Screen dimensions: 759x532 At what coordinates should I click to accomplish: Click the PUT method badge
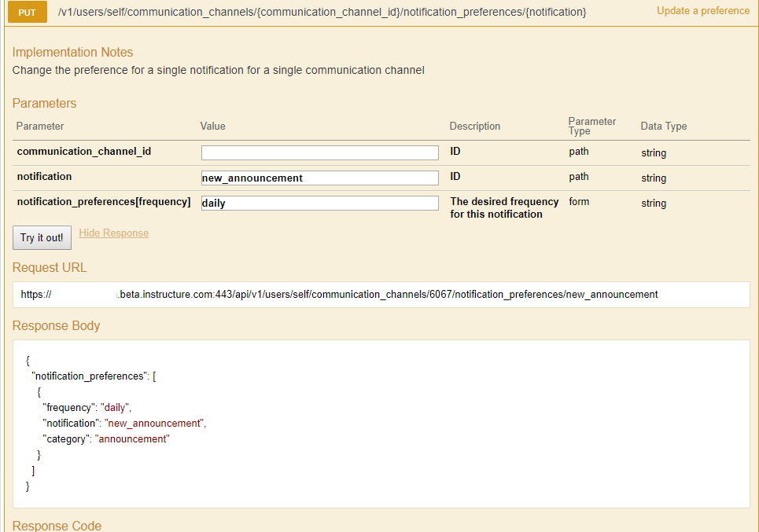point(27,13)
